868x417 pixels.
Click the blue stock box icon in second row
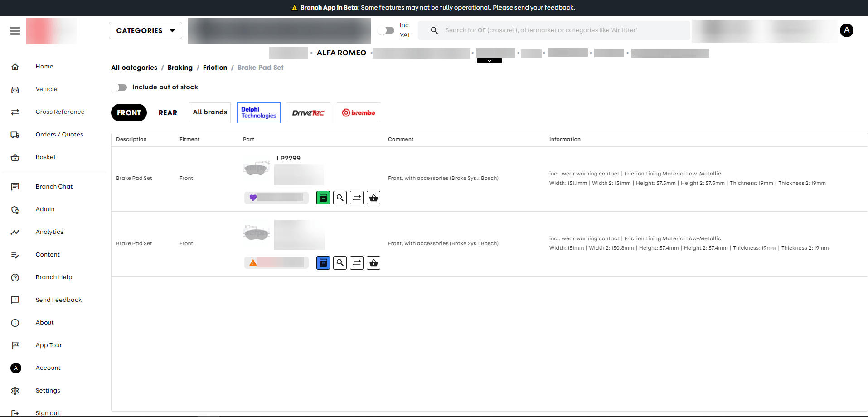coord(323,263)
